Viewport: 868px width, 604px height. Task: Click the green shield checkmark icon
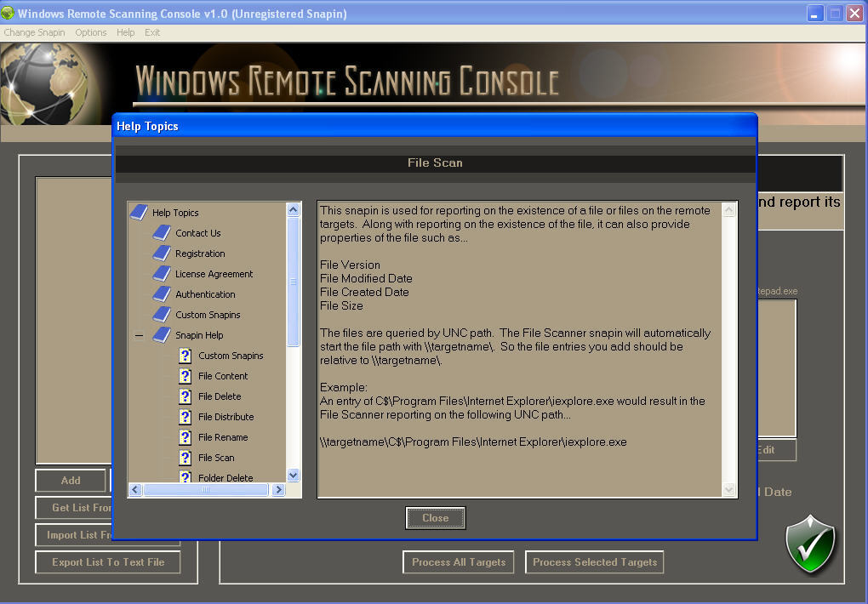pyautogui.click(x=810, y=545)
